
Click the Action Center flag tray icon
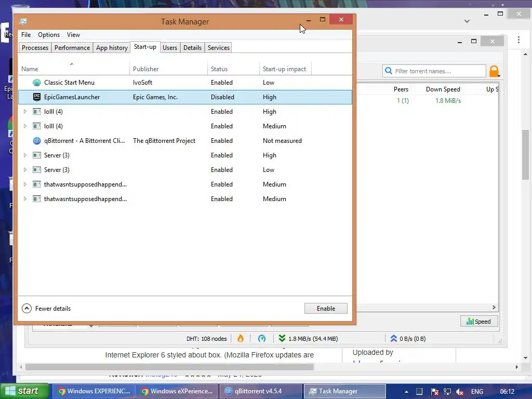[x=434, y=392]
